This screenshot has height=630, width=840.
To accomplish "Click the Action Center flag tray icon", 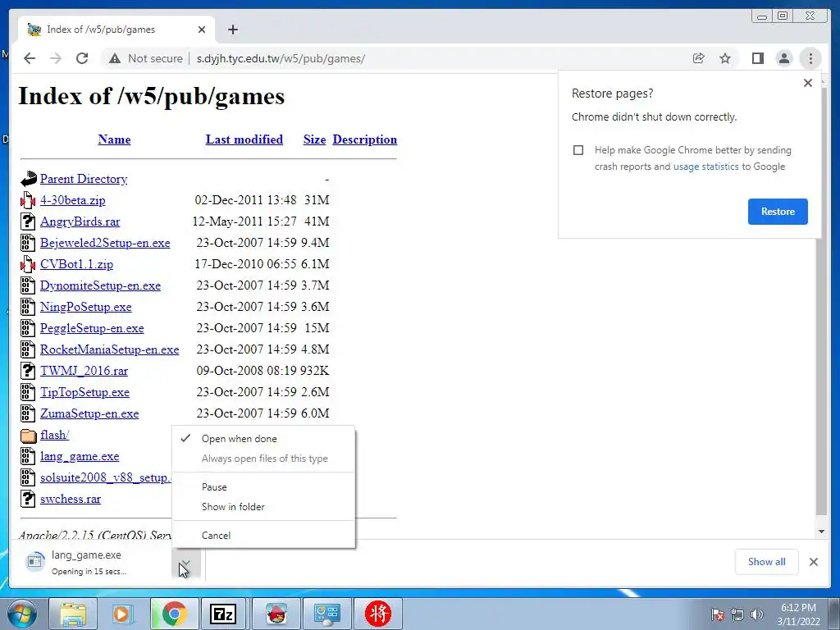I will tap(717, 614).
